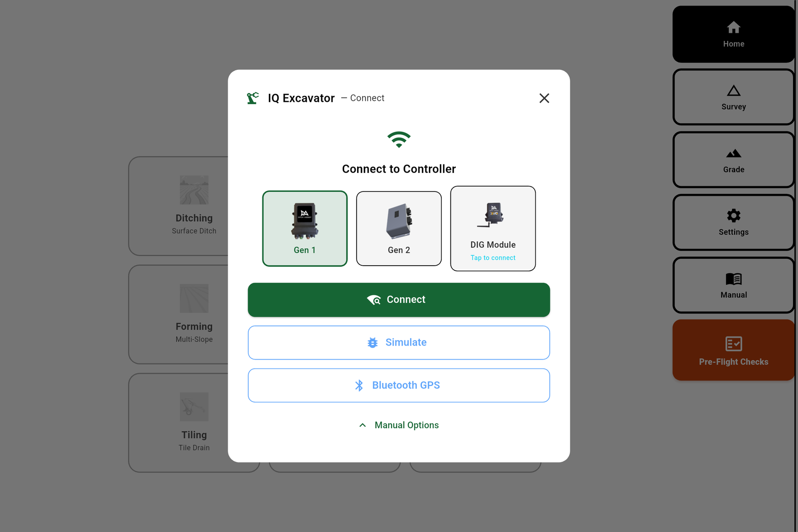The image size is (798, 532).
Task: Go to Home in the sidebar
Action: 734,34
